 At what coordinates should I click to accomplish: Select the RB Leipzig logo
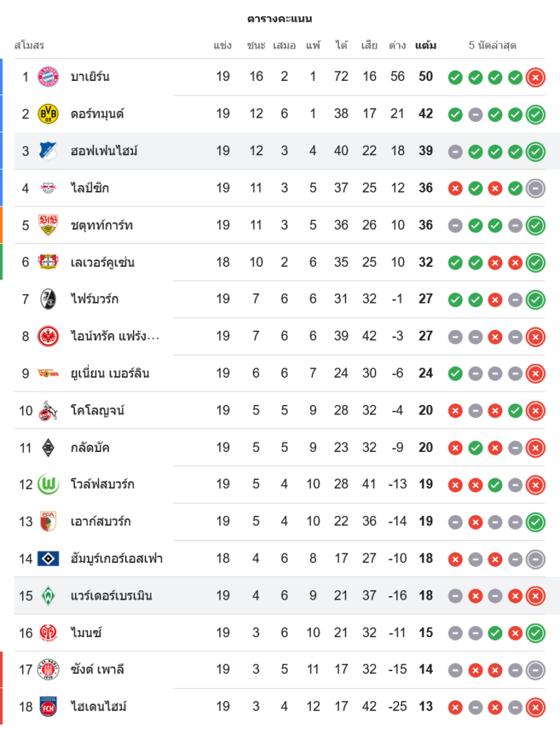(48, 188)
